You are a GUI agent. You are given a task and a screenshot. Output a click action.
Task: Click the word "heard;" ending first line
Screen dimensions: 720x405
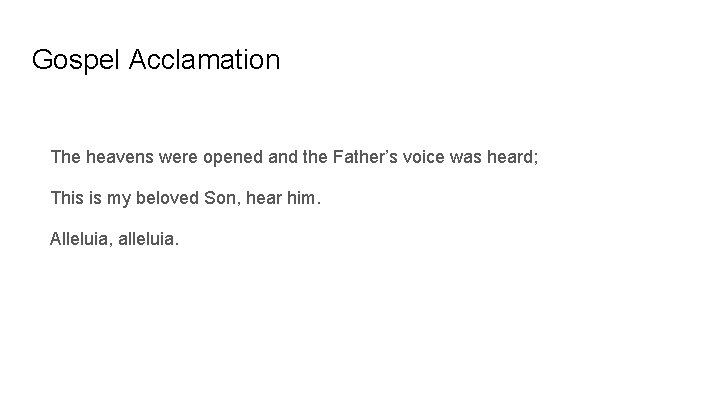tap(512, 157)
